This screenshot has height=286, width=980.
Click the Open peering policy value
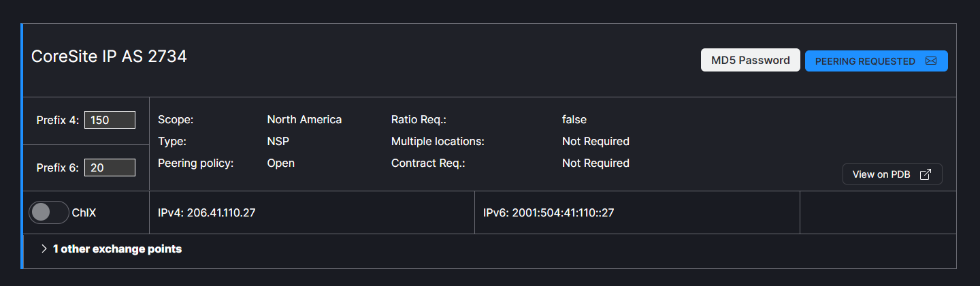tap(280, 163)
